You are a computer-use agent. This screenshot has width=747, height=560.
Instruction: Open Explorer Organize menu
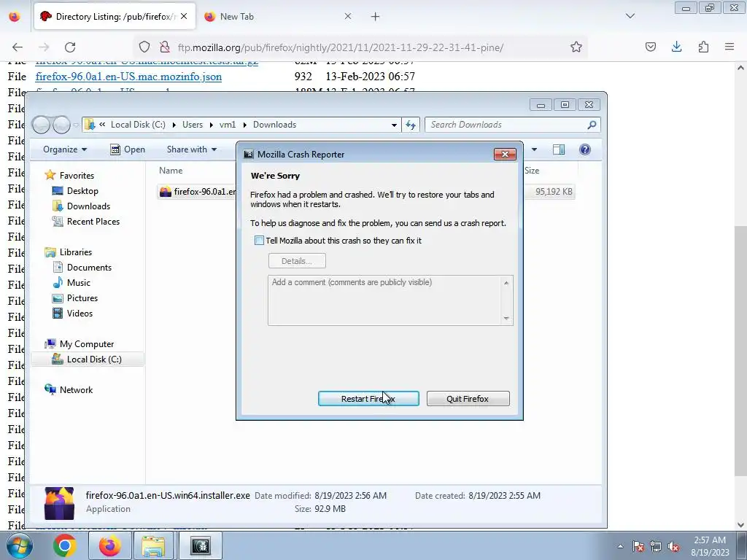(65, 149)
